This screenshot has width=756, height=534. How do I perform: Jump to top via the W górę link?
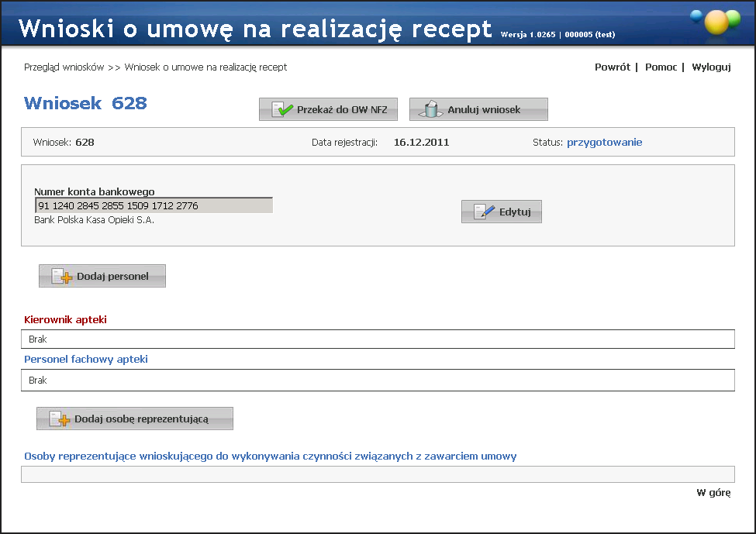click(x=713, y=493)
